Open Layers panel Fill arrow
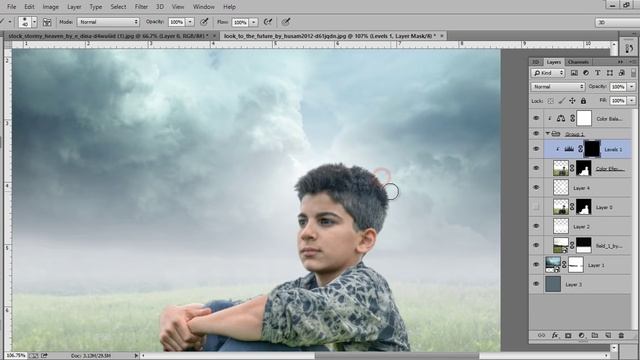The image size is (640, 360). click(631, 100)
